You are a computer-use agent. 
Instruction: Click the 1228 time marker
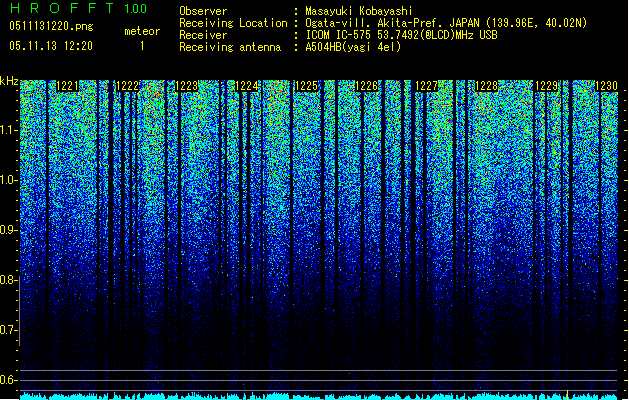pyautogui.click(x=487, y=86)
